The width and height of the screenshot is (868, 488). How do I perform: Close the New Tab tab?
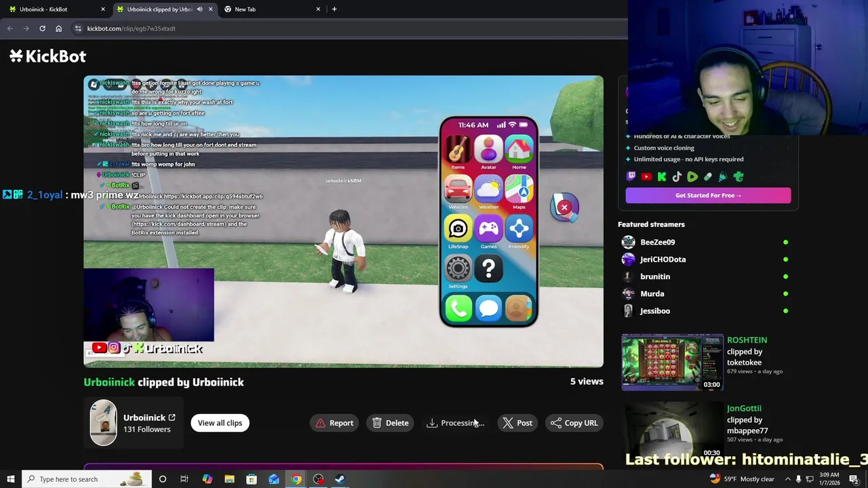318,9
